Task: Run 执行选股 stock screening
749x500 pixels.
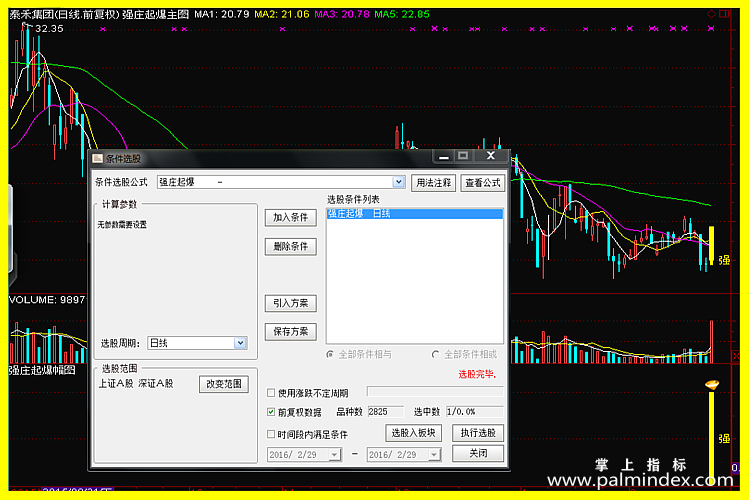Action: tap(478, 433)
